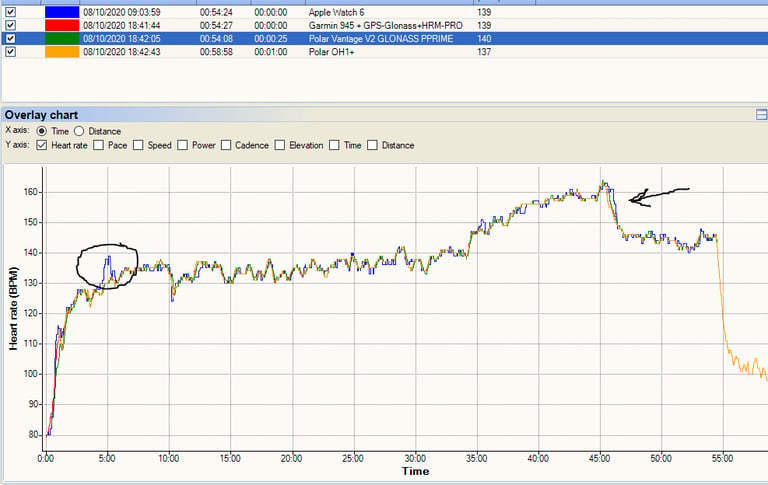
Task: Collapse the Overlay chart panel icon
Action: (x=762, y=115)
